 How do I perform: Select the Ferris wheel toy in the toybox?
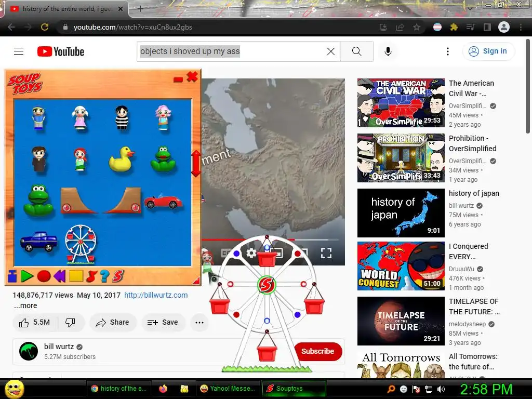click(81, 244)
